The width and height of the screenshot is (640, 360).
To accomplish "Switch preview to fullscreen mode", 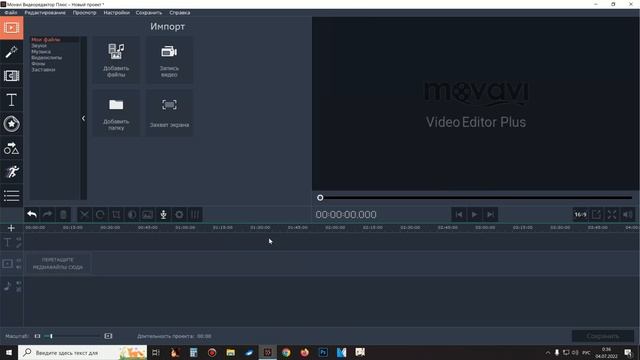I will [x=611, y=214].
